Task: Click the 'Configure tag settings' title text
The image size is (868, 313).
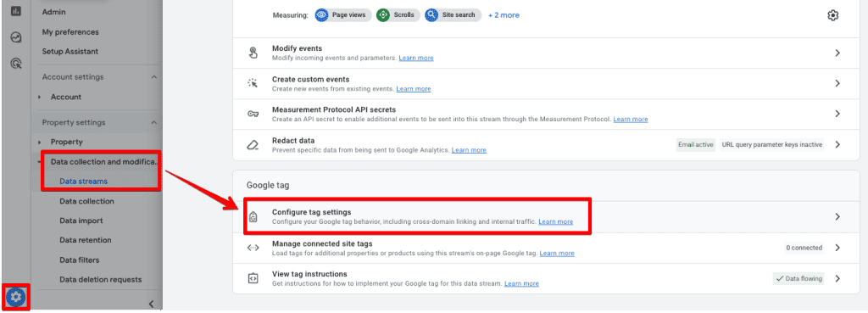Action: pos(312,212)
